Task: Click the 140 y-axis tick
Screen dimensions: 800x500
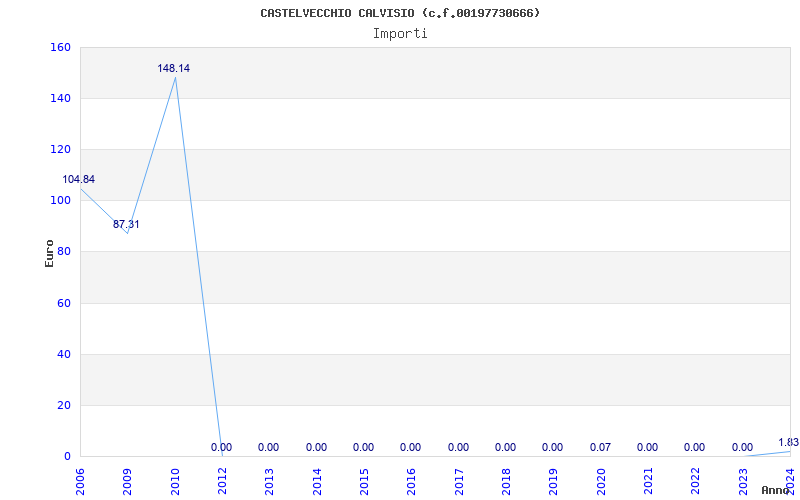Action: point(60,98)
